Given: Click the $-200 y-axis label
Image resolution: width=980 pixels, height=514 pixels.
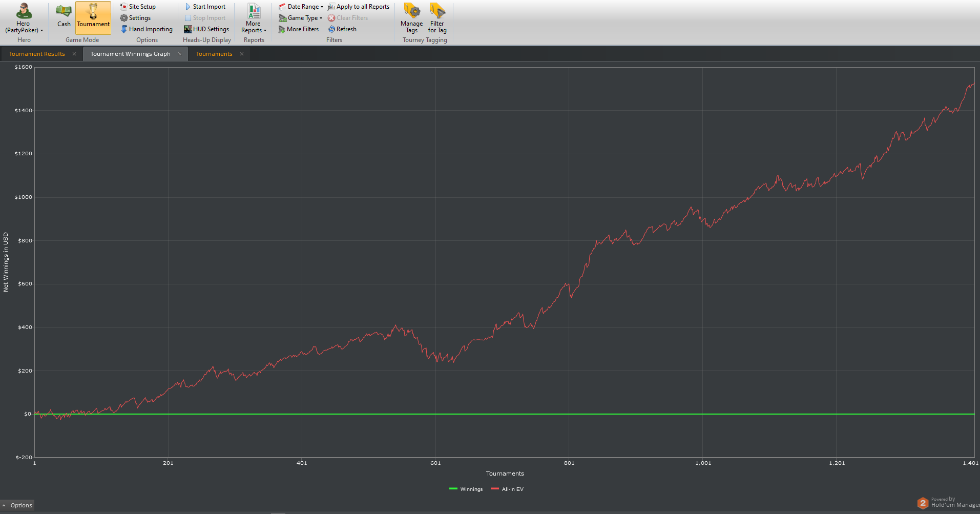Looking at the screenshot, I should (x=24, y=458).
